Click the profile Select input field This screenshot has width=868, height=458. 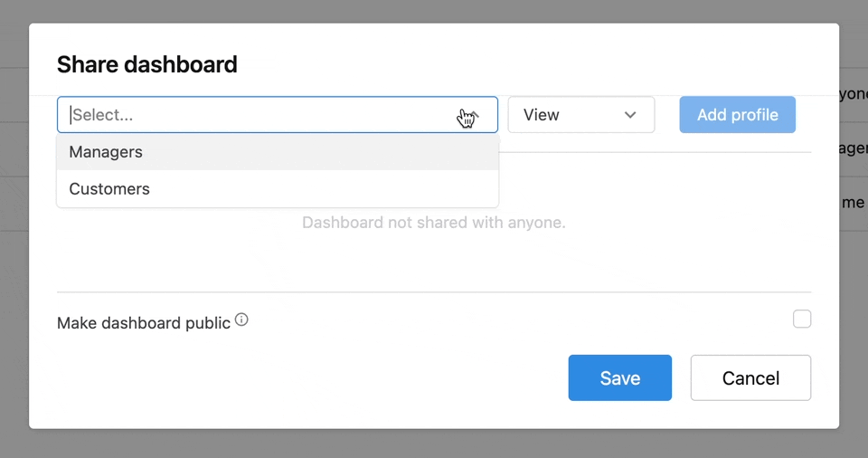click(253, 115)
